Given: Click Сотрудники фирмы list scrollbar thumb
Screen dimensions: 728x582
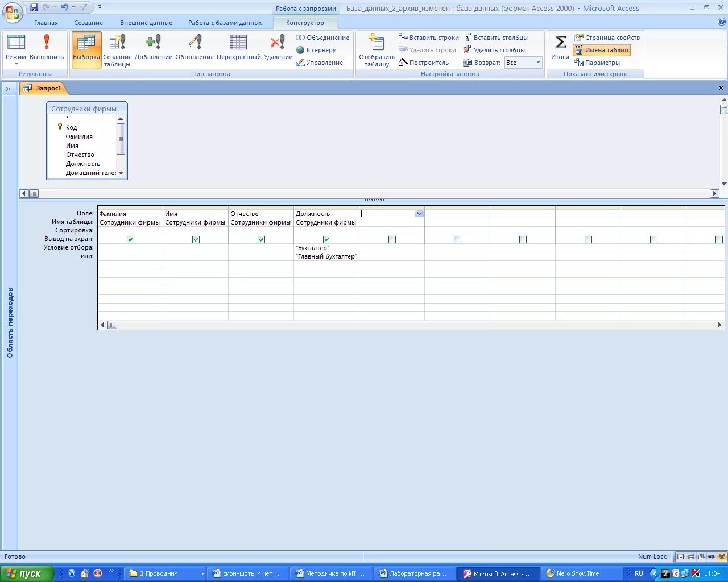Looking at the screenshot, I should (x=121, y=138).
